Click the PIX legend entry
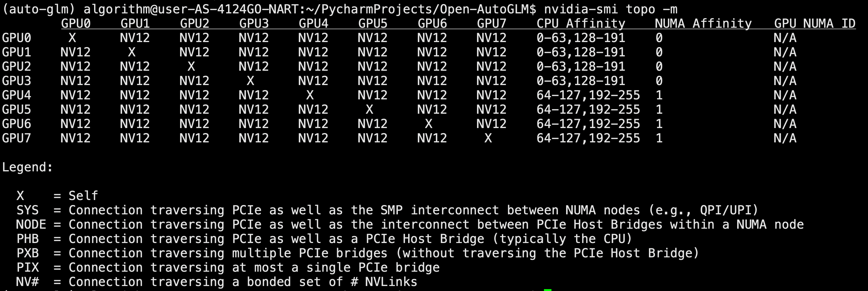This screenshot has width=868, height=291. click(x=28, y=267)
